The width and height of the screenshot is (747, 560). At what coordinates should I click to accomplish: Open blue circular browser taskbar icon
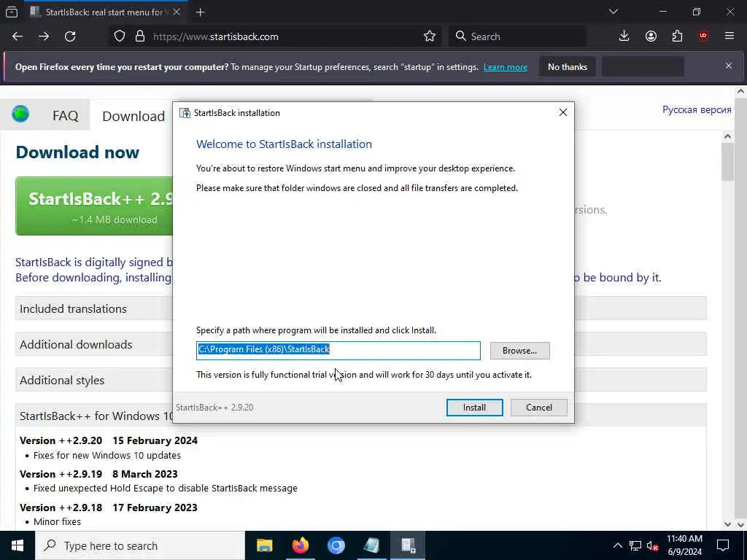coord(336,545)
